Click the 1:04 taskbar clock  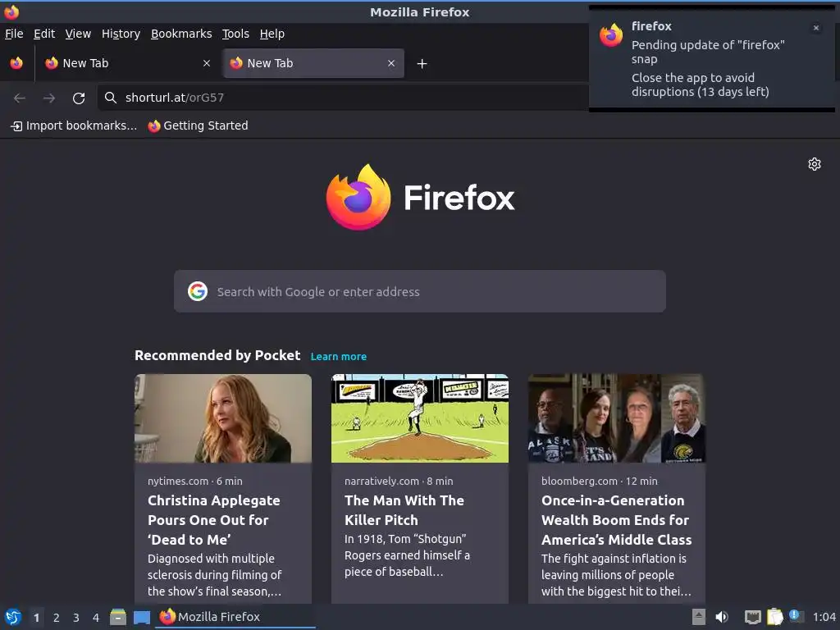click(824, 617)
